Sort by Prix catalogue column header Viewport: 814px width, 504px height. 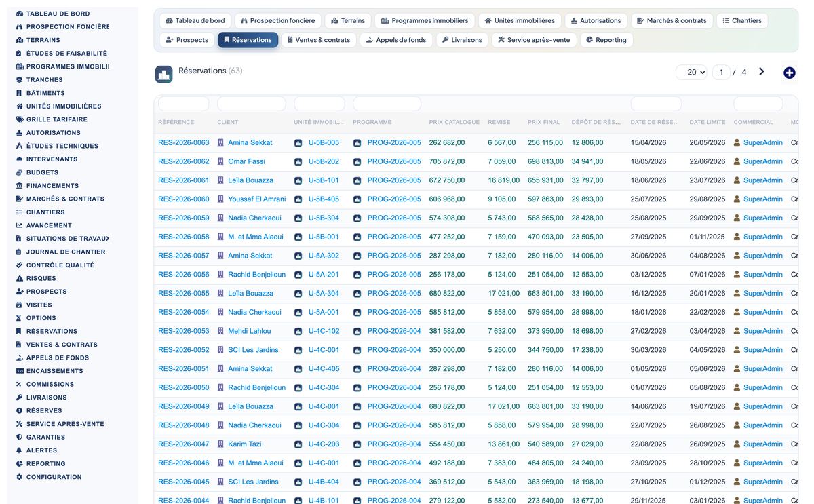click(454, 123)
